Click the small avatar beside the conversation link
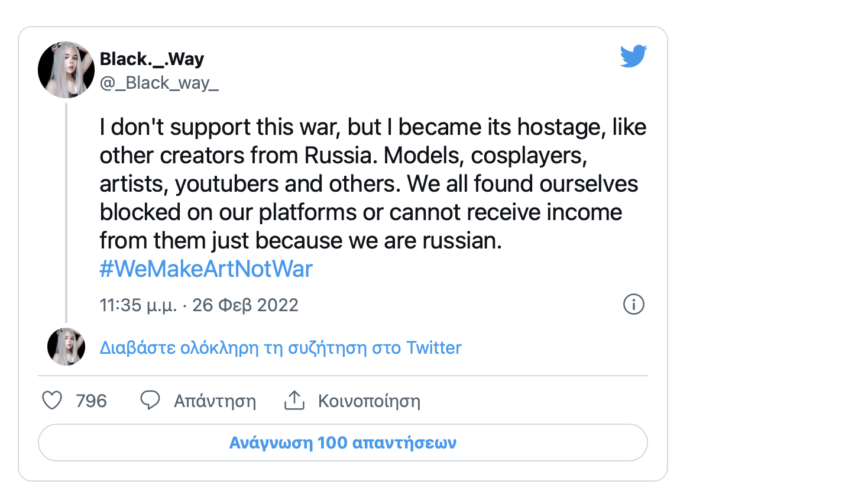This screenshot has width=868, height=497. tap(66, 347)
